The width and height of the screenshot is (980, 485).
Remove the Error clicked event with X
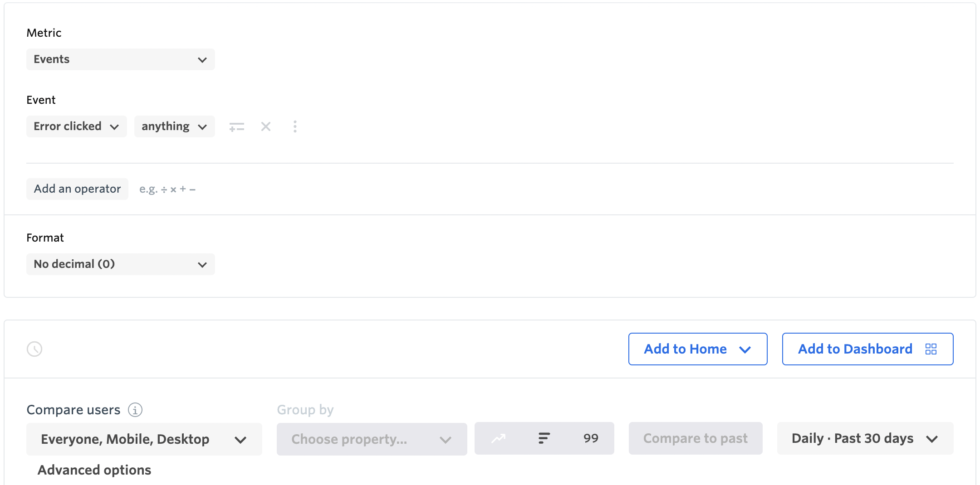tap(266, 126)
